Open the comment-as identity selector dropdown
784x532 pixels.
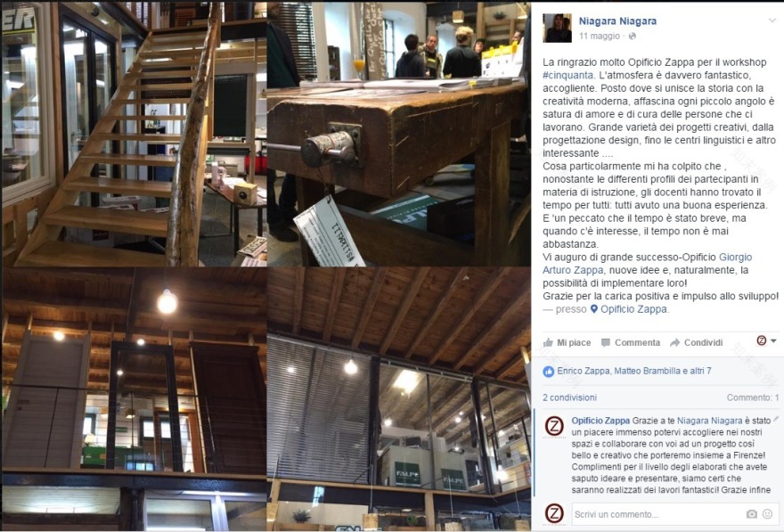(x=766, y=341)
